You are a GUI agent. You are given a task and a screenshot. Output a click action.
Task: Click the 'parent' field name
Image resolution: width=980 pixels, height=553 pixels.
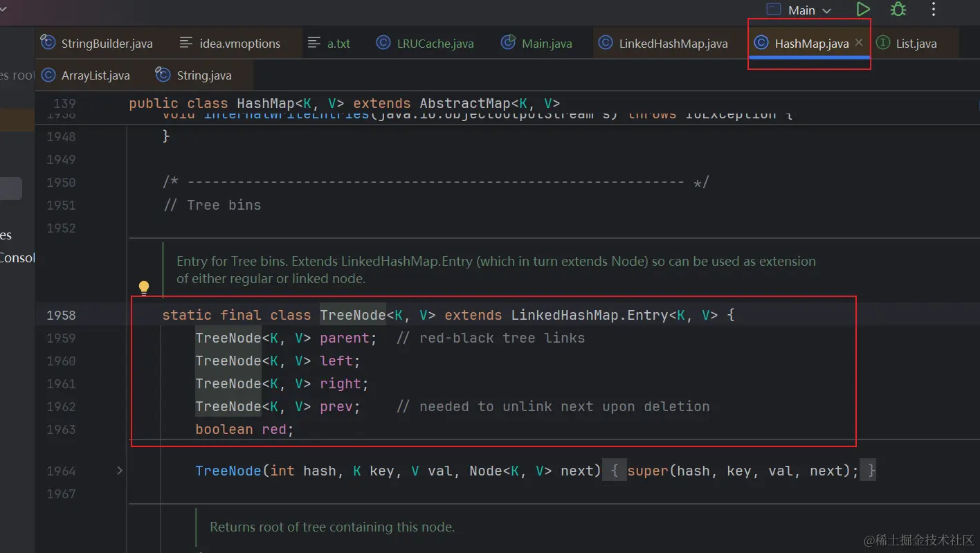coord(344,338)
